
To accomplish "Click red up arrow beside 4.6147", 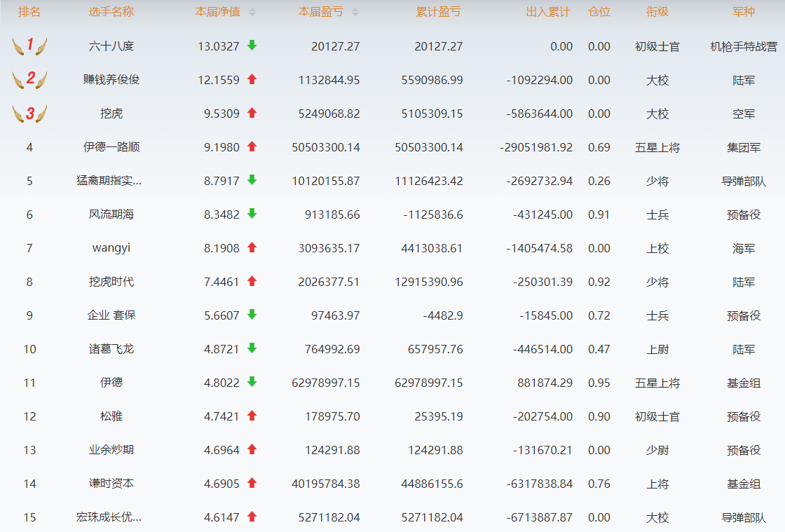I will click(x=252, y=517).
